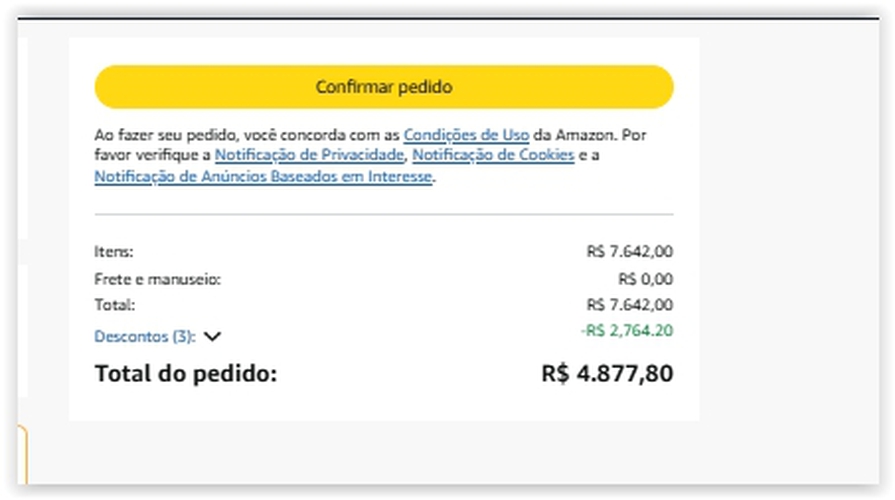Image resolution: width=895 pixels, height=500 pixels.
Task: Click the Frete e manuseio label
Action: coord(157,279)
